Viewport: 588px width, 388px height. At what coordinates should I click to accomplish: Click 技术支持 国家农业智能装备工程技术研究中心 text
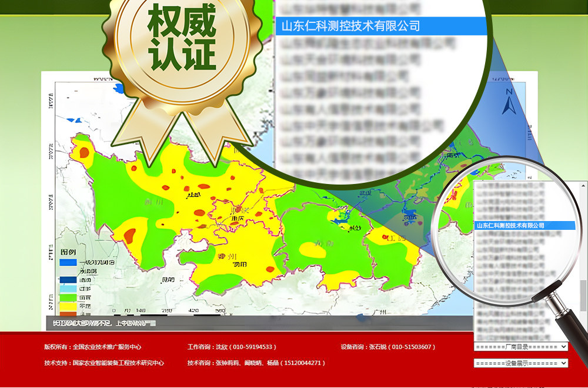[x=104, y=363]
